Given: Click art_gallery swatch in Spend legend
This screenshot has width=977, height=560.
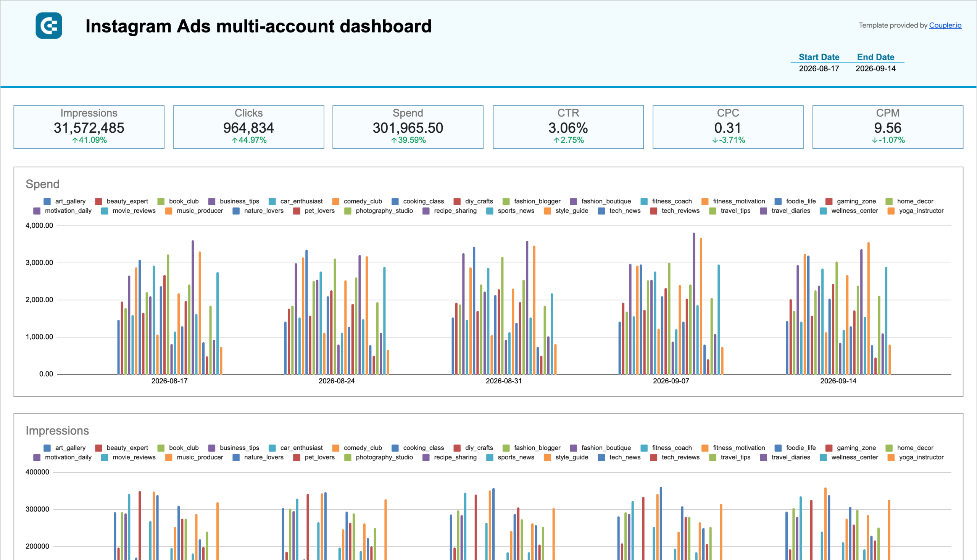Looking at the screenshot, I should pyautogui.click(x=47, y=201).
